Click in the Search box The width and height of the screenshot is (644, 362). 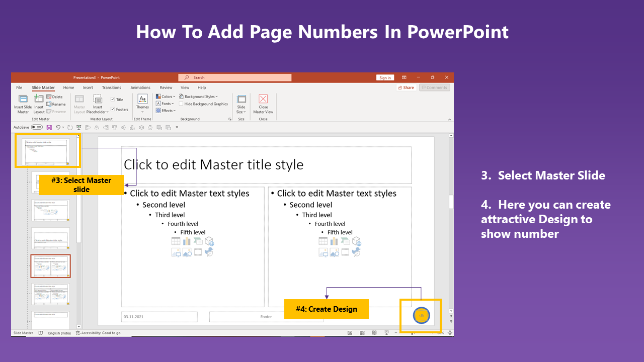pos(234,77)
